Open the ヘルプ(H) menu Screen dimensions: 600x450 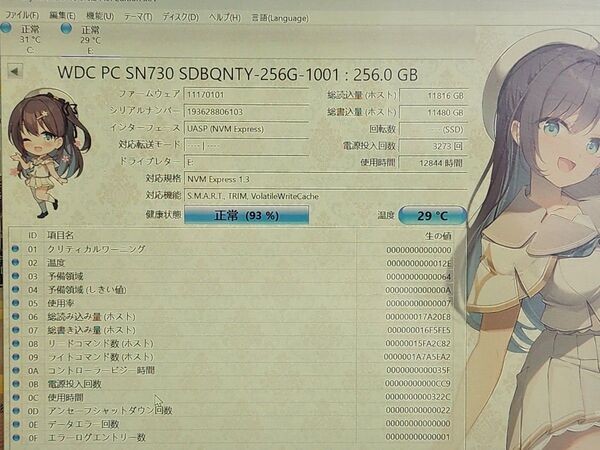point(225,18)
